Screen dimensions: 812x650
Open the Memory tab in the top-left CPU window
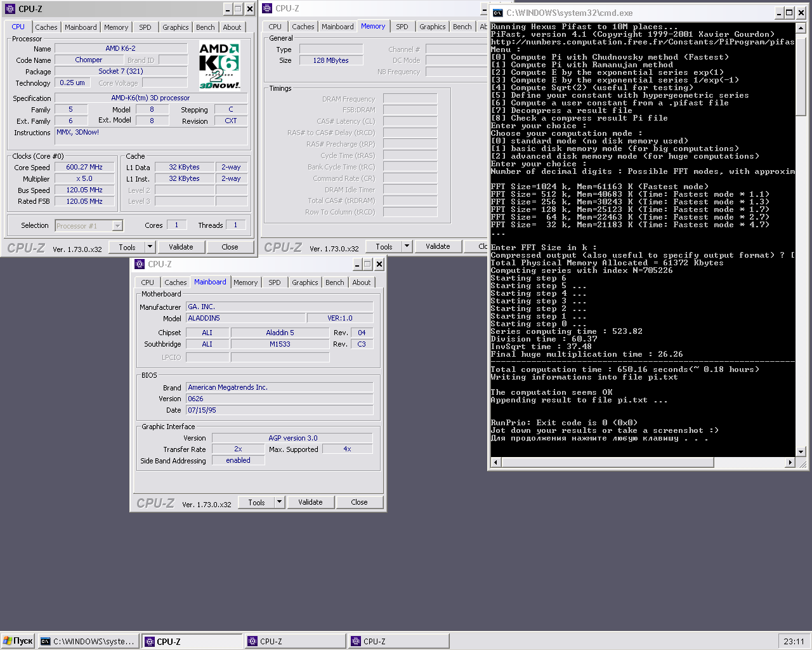click(116, 27)
